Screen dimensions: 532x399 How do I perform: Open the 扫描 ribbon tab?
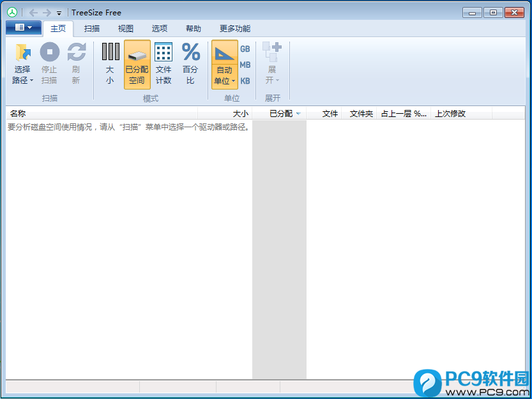tap(92, 29)
